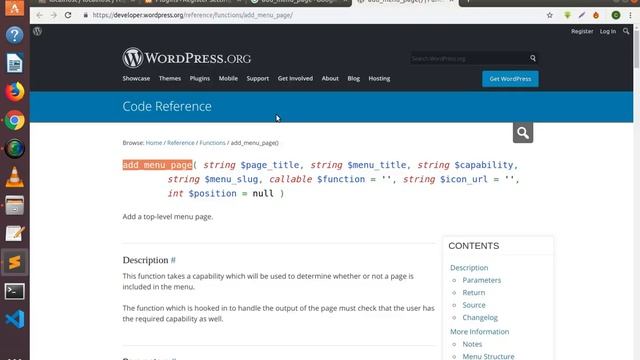
Task: Open Chrome's three-dot menu
Action: [x=631, y=15]
